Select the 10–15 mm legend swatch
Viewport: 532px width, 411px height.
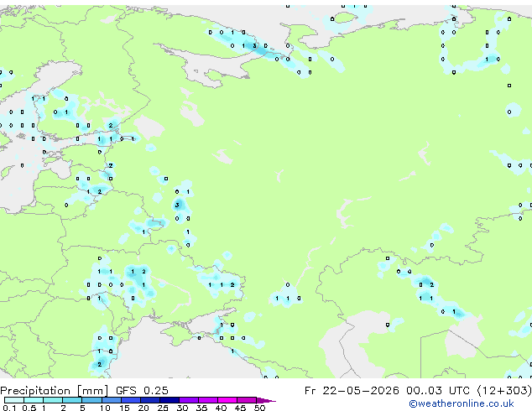click(x=112, y=400)
